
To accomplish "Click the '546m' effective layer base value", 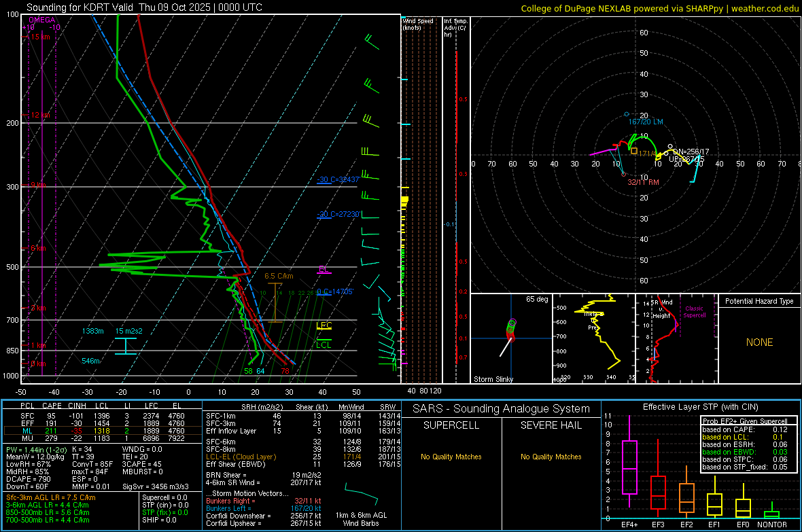I will point(91,361).
